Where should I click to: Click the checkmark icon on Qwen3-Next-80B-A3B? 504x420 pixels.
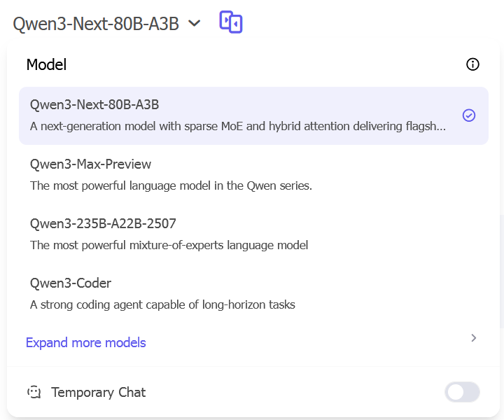click(x=469, y=115)
